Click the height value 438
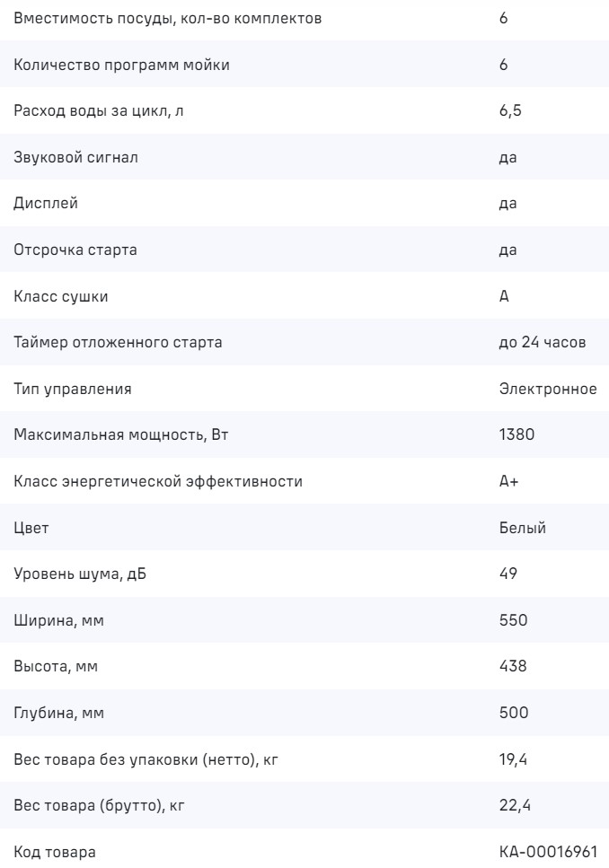This screenshot has height=868, width=609. (x=513, y=667)
